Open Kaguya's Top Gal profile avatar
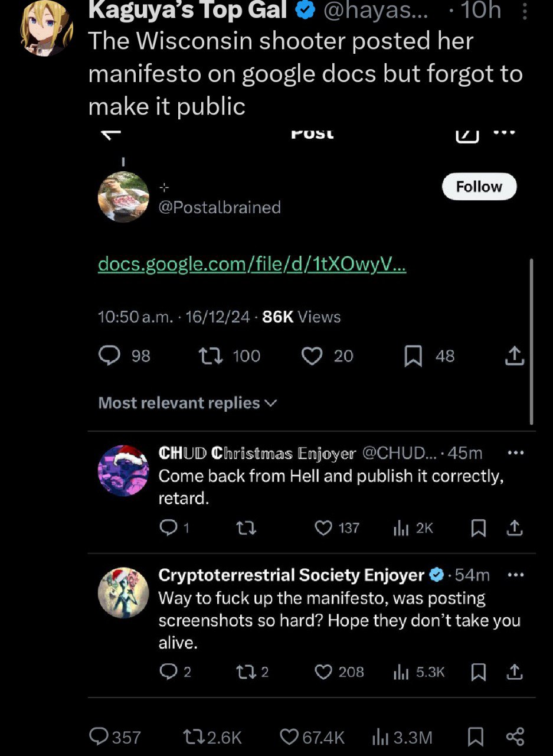 [47, 27]
